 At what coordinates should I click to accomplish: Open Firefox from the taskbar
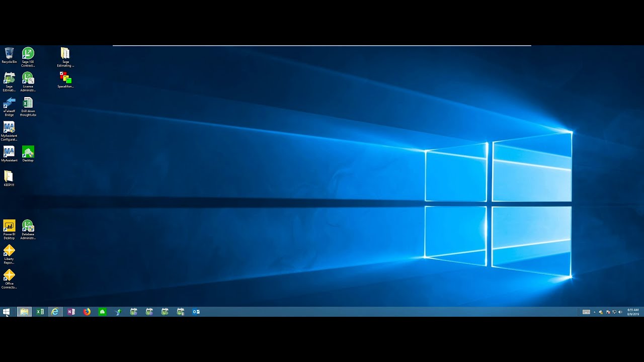point(87,312)
